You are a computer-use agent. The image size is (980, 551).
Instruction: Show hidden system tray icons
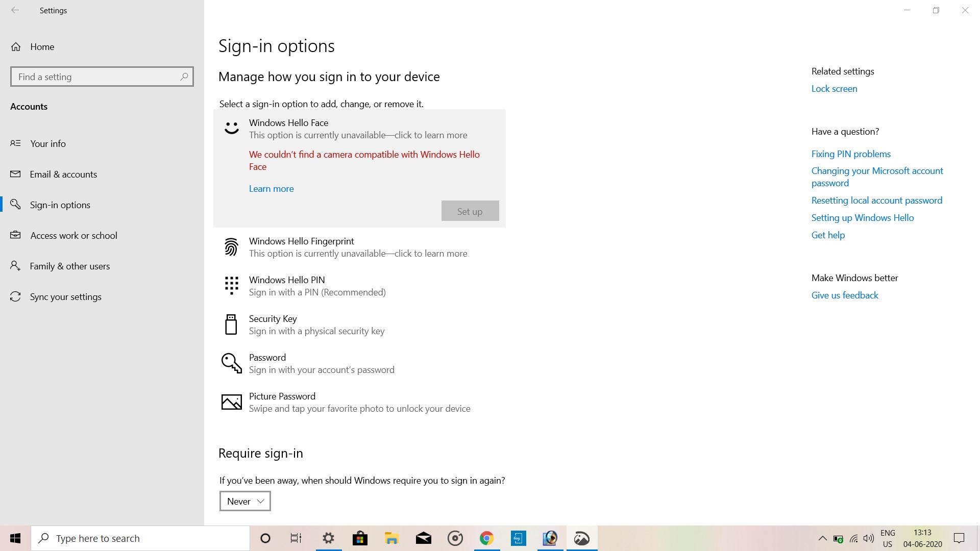coord(822,538)
